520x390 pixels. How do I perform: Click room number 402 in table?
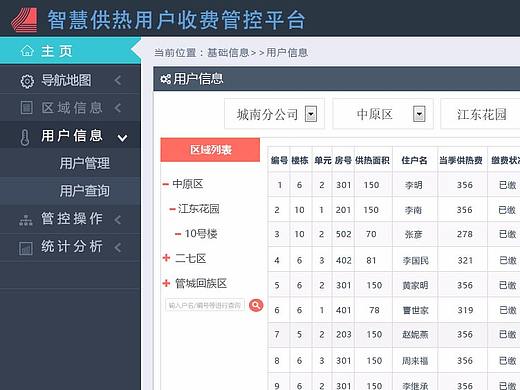click(343, 260)
